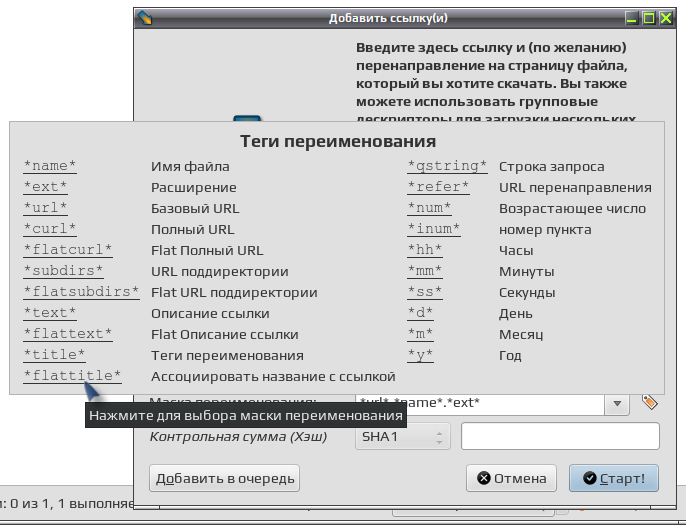
Task: Click the Контрольная сумма (Хэш) label
Action: [x=238, y=437]
